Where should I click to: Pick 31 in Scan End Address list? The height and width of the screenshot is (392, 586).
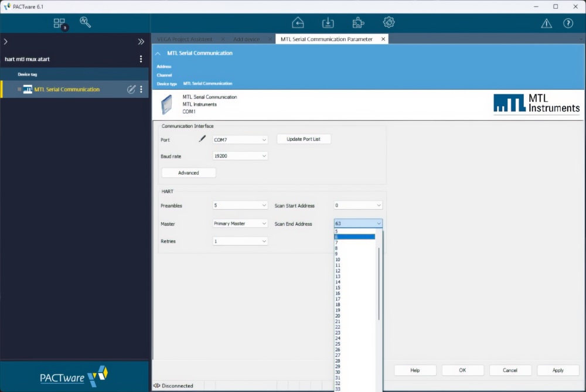(355, 378)
